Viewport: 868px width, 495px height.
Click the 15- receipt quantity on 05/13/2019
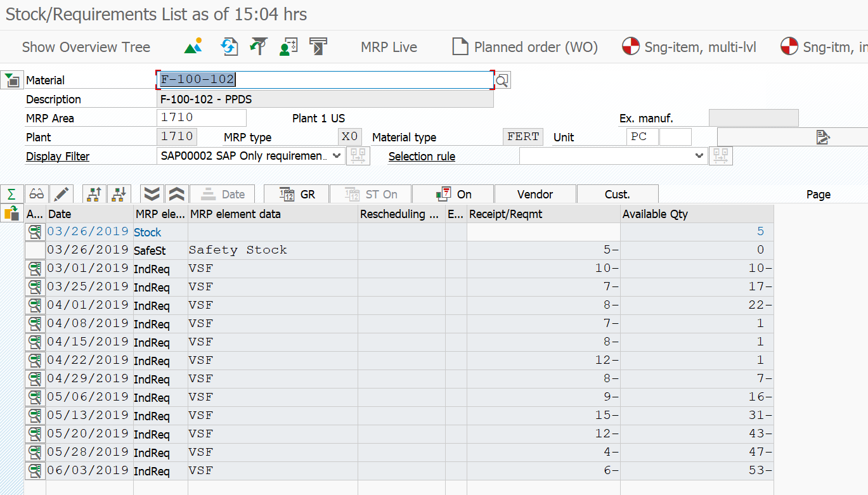[x=543, y=416]
